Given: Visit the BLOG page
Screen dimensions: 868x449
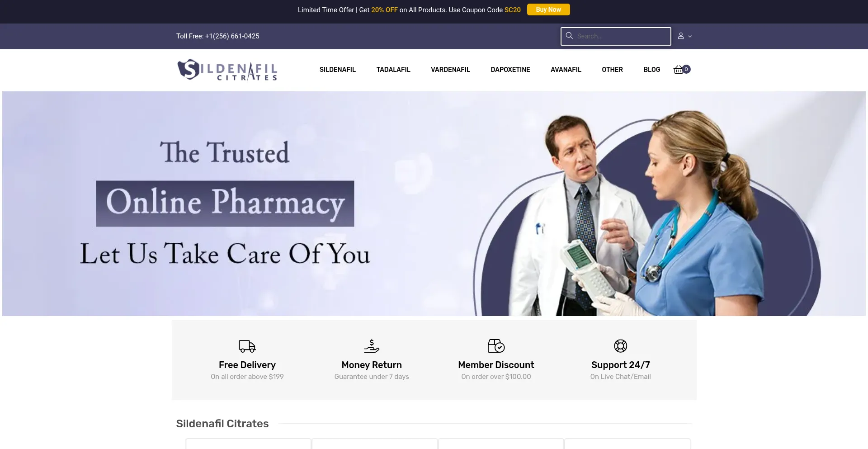Looking at the screenshot, I should pos(652,70).
